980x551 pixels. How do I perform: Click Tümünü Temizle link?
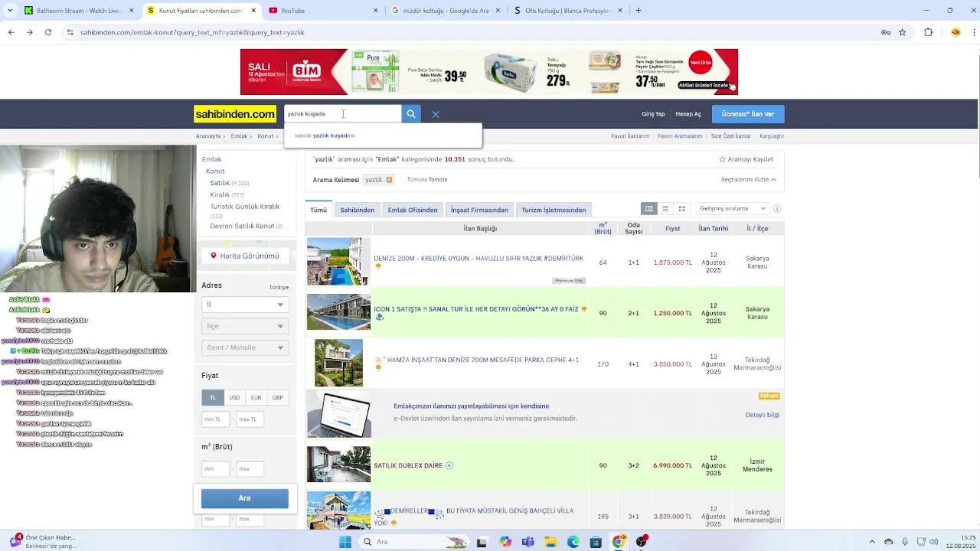coord(427,180)
